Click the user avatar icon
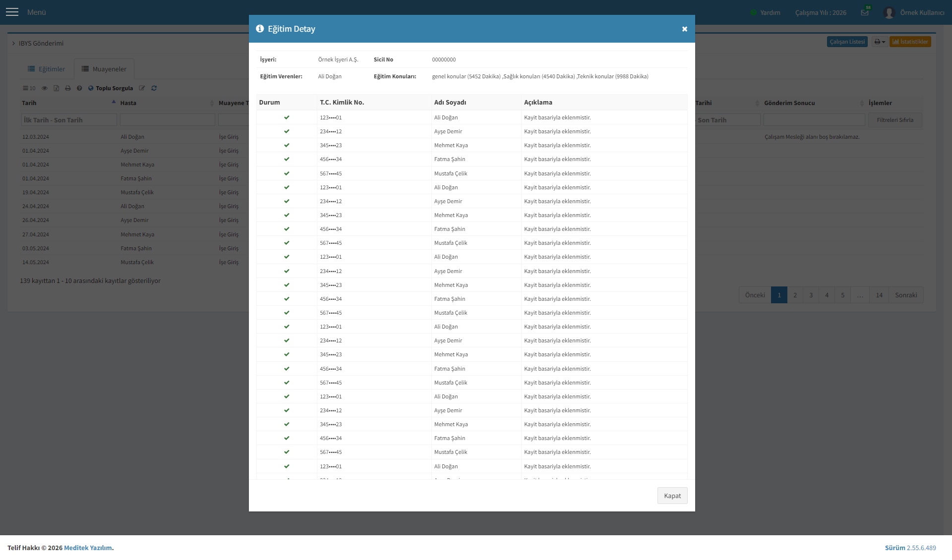Image resolution: width=952 pixels, height=560 pixels. point(889,12)
